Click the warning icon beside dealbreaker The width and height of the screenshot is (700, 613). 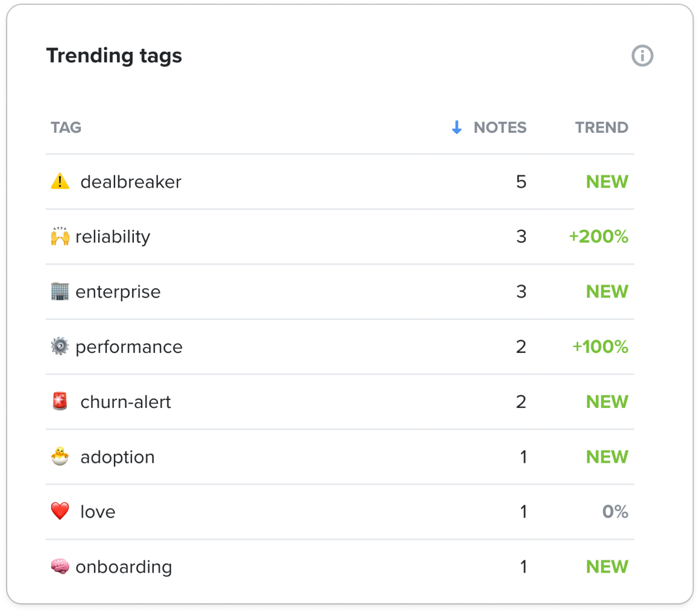(60, 182)
